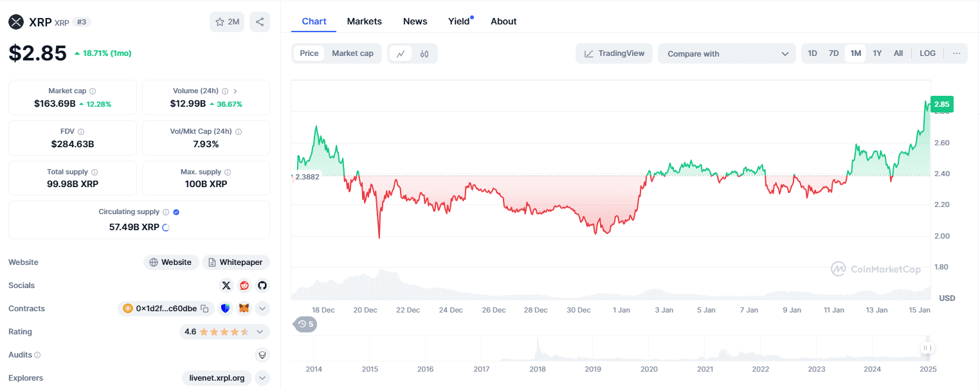Add XRP to watchlist with the star button

(227, 22)
